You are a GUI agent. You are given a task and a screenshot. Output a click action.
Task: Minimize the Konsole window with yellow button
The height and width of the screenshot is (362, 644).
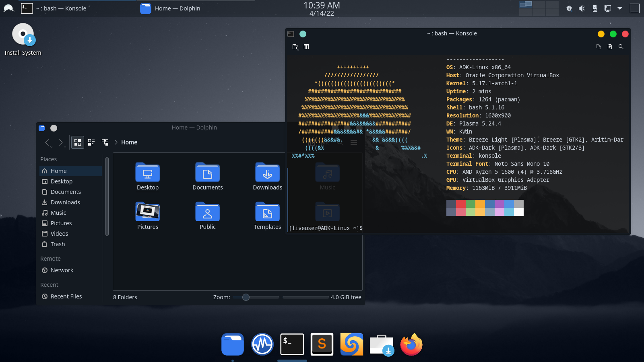[x=601, y=34]
